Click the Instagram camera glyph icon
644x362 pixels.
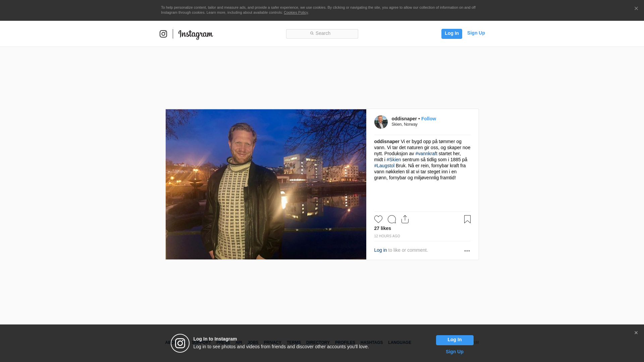coord(163,34)
